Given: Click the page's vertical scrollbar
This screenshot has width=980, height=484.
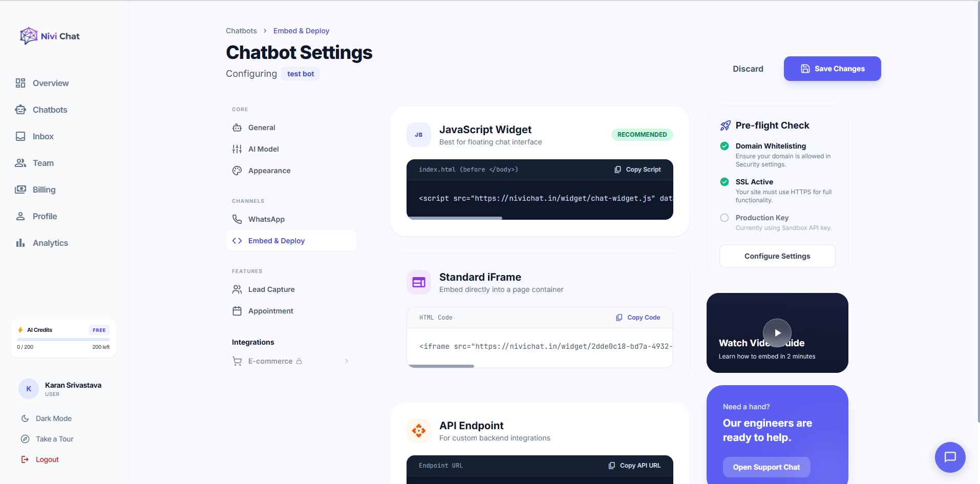Looking at the screenshot, I should click(978, 212).
